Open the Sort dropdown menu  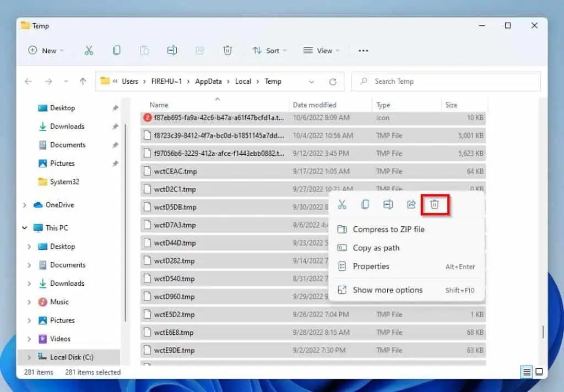pyautogui.click(x=269, y=50)
